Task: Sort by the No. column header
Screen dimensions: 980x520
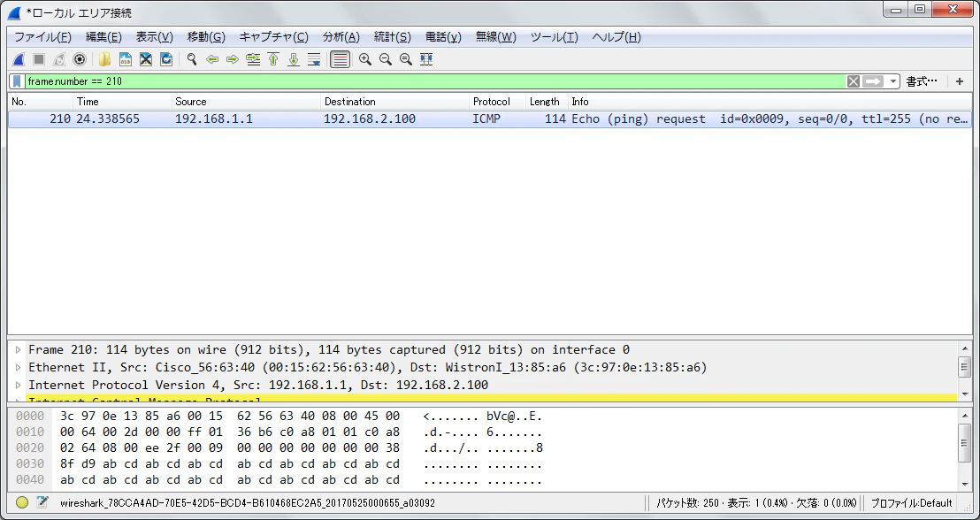Action: pyautogui.click(x=41, y=101)
